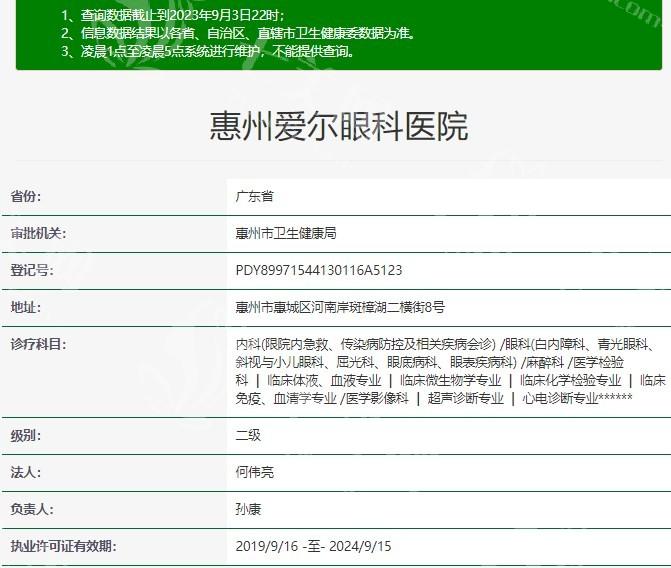Click the 广东省 province value

coord(255,196)
